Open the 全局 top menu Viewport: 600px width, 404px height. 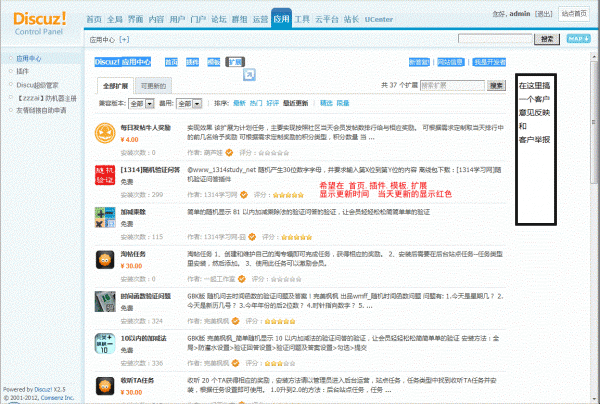pyautogui.click(x=115, y=19)
